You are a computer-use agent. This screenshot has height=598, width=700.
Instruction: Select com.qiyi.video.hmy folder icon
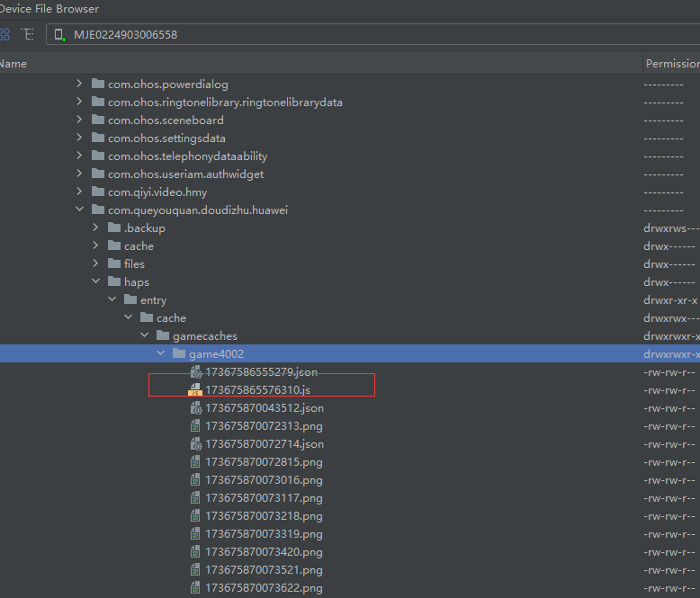[98, 192]
